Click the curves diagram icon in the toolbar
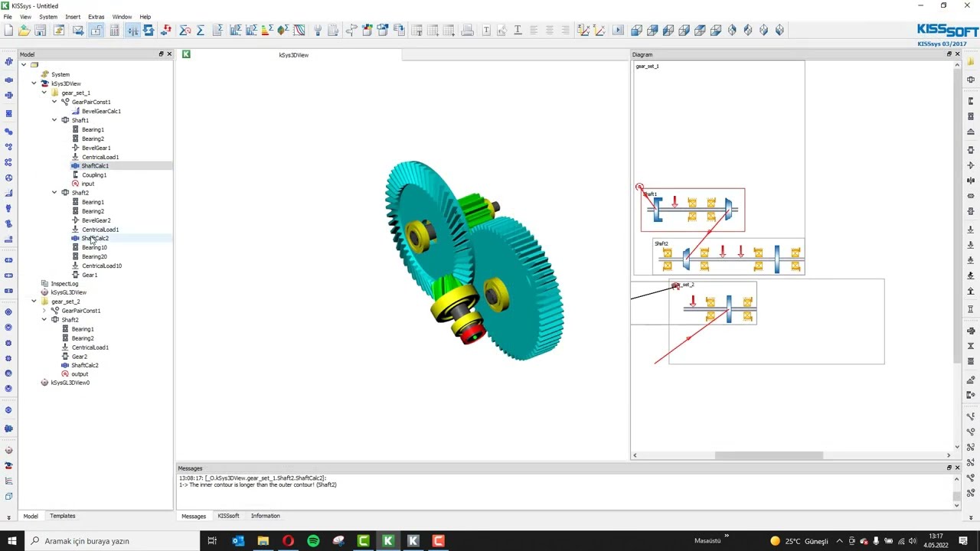The width and height of the screenshot is (980, 551). pos(299,31)
